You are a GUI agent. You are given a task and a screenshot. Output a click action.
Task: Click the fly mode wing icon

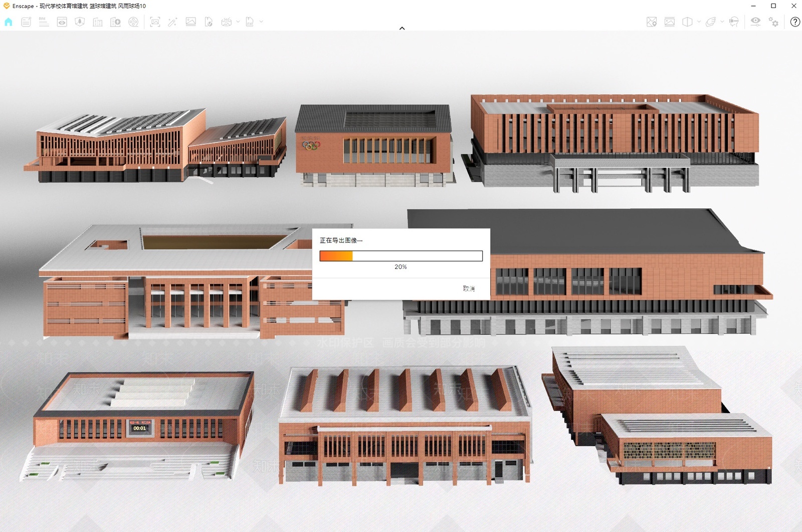pyautogui.click(x=711, y=22)
